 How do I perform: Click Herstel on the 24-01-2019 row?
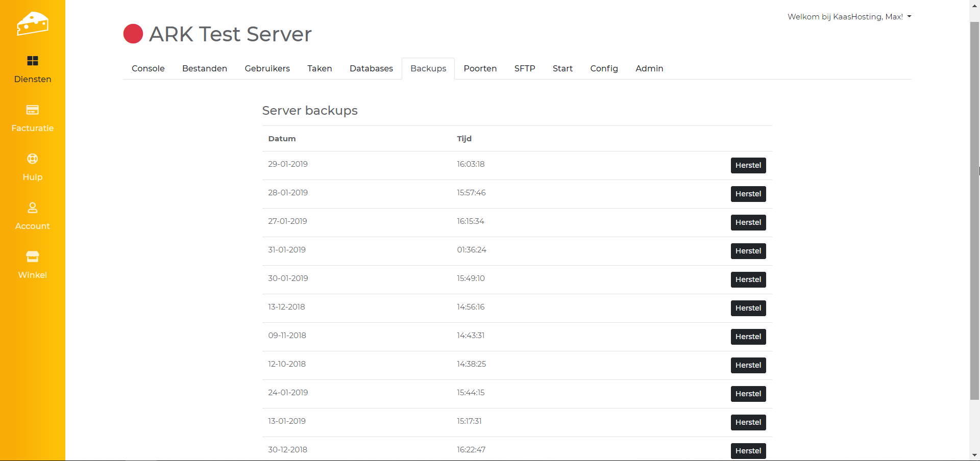(x=748, y=394)
